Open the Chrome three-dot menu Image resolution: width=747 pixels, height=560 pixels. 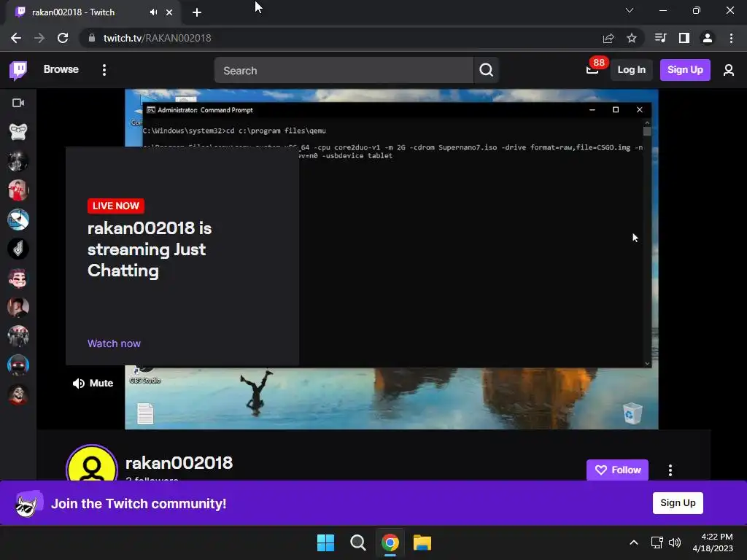[x=731, y=38]
